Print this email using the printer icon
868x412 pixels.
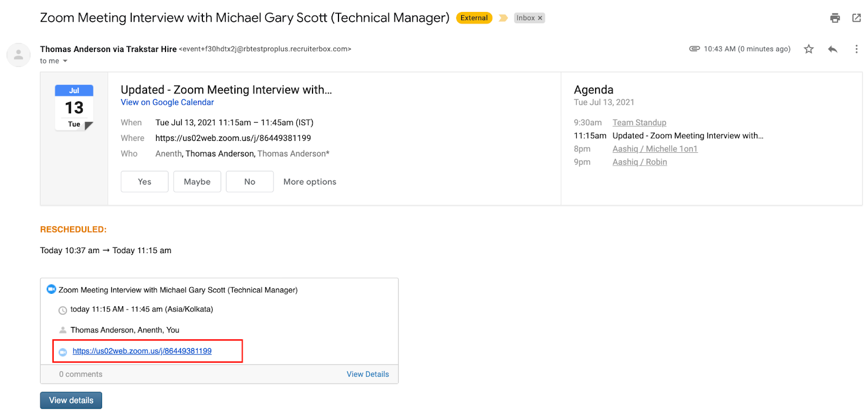(835, 18)
